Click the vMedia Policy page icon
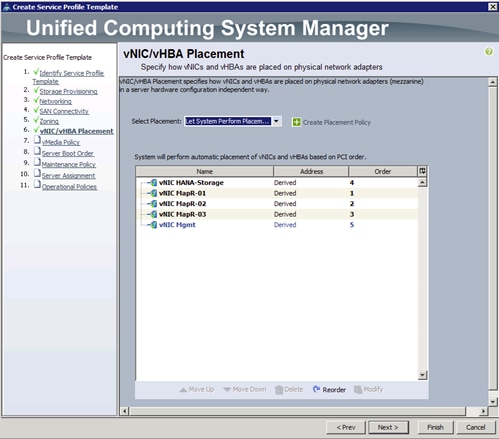Viewport: 499px width, 439px height. (x=37, y=140)
